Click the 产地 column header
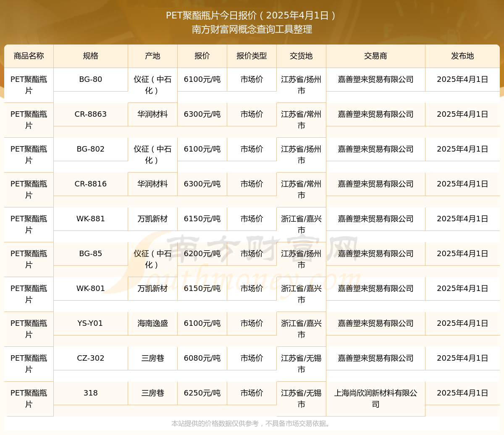504x435 pixels. click(152, 56)
